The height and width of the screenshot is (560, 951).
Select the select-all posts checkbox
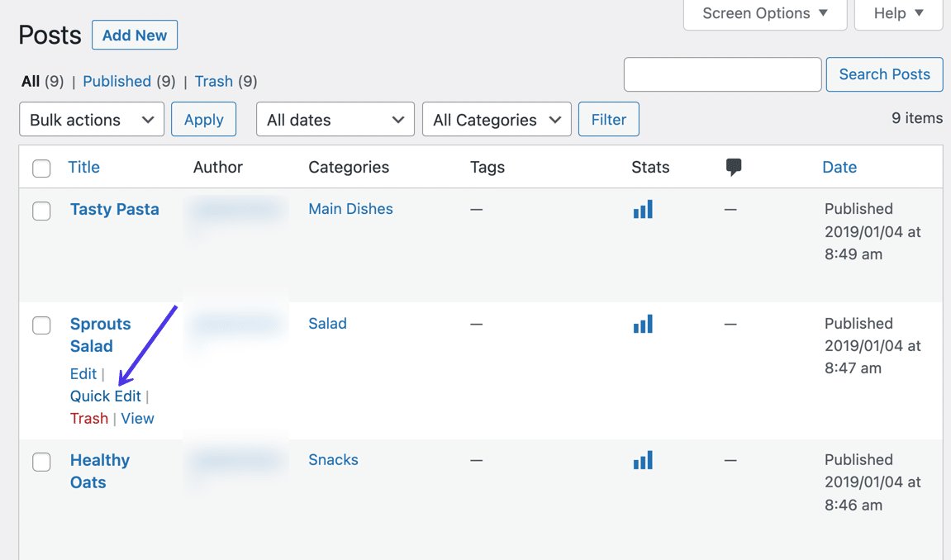(41, 168)
